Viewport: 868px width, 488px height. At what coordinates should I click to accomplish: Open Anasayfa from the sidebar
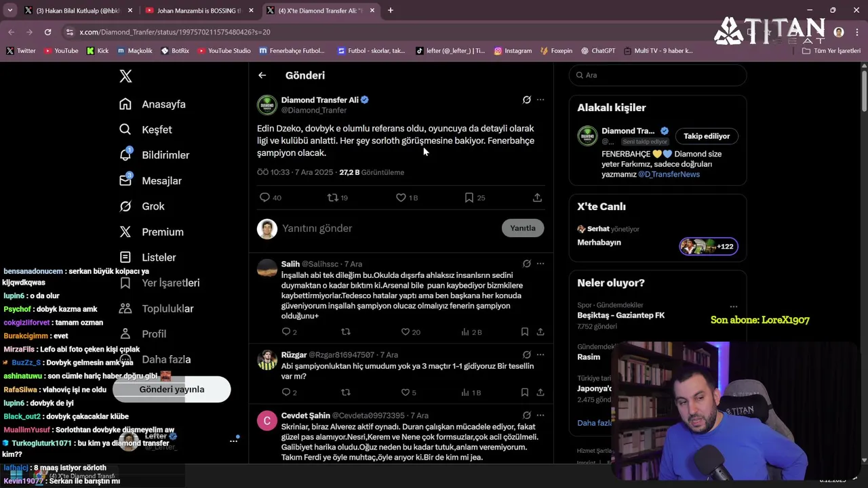pyautogui.click(x=153, y=104)
